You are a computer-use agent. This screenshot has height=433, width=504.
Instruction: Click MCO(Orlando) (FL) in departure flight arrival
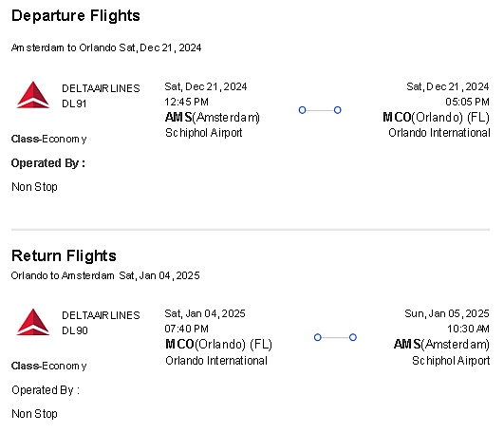[436, 118]
